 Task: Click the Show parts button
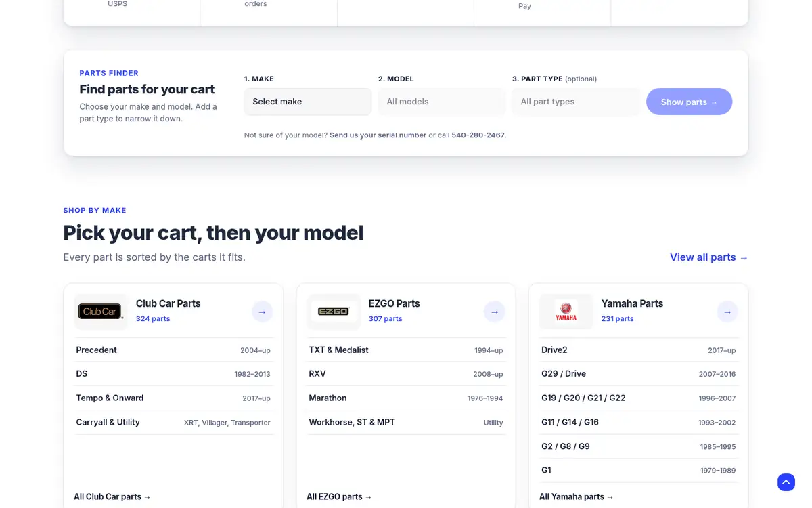click(x=689, y=102)
